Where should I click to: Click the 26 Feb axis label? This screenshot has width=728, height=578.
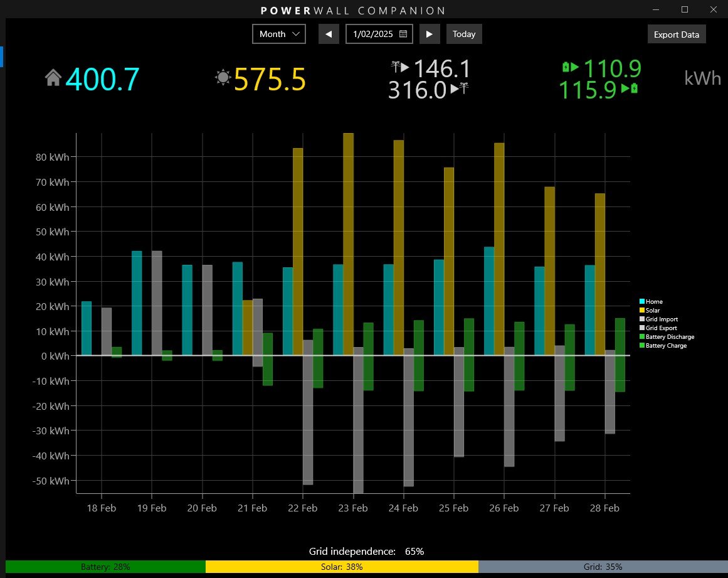click(504, 508)
